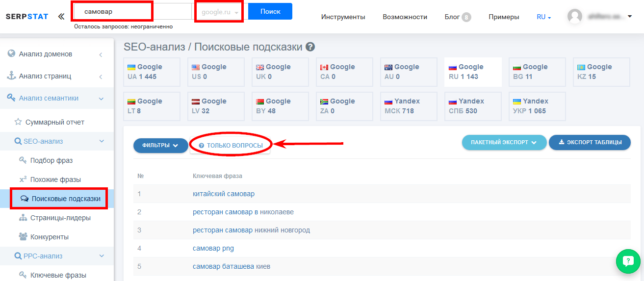Open google.ru search engine dropdown
This screenshot has width=644, height=281.
pyautogui.click(x=220, y=12)
